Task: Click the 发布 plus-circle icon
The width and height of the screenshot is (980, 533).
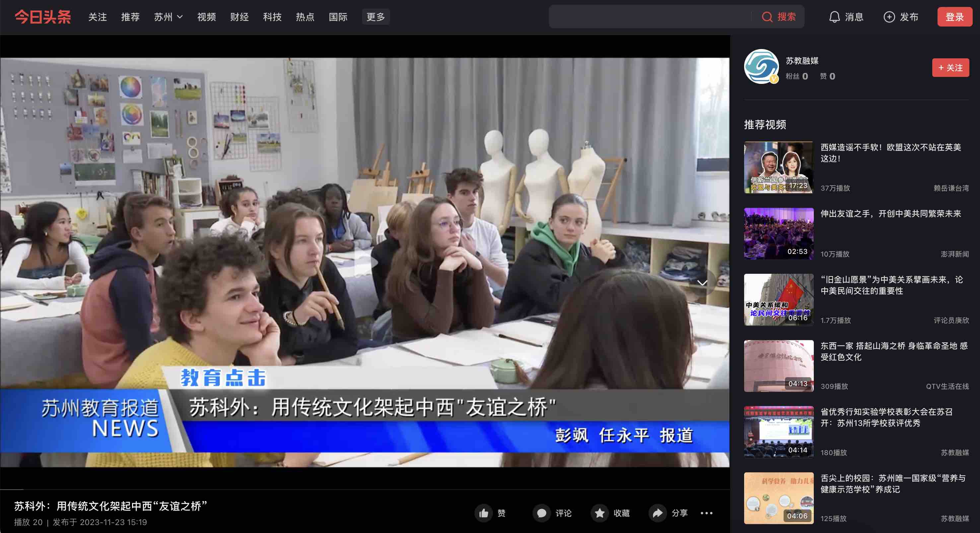Action: pos(889,17)
